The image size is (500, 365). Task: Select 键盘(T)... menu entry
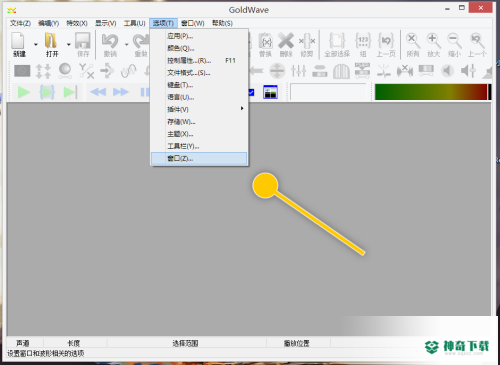coord(199,85)
